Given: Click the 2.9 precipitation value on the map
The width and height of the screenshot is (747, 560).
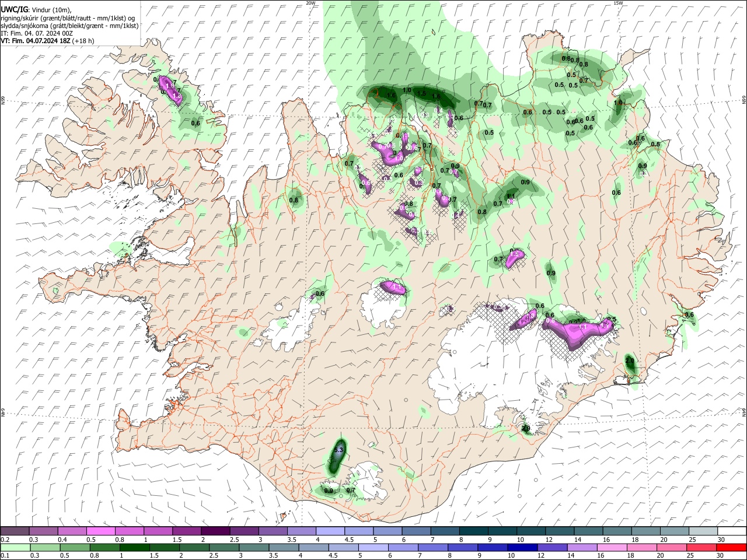Looking at the screenshot, I should 525,429.
